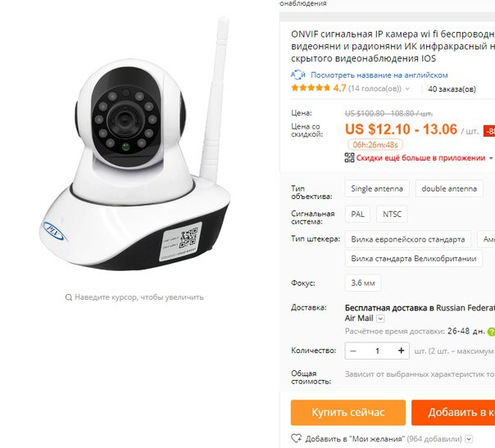Click the translate icon beside English title link

tap(298, 75)
